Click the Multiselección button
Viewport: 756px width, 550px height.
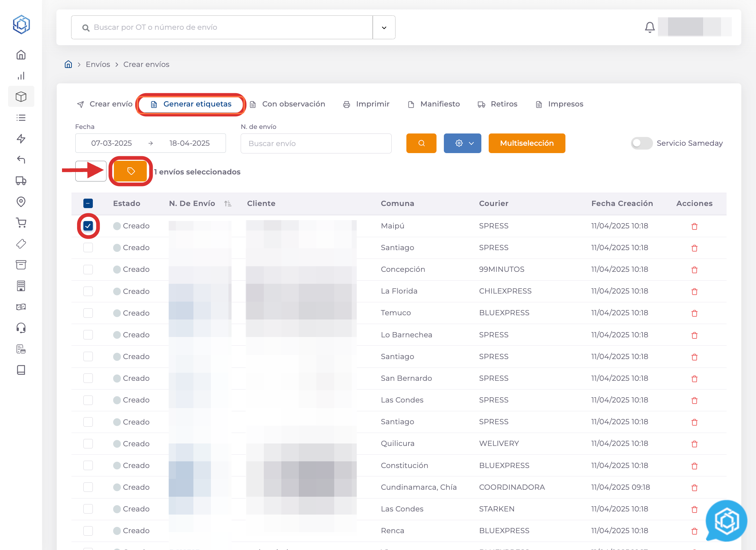(x=527, y=143)
